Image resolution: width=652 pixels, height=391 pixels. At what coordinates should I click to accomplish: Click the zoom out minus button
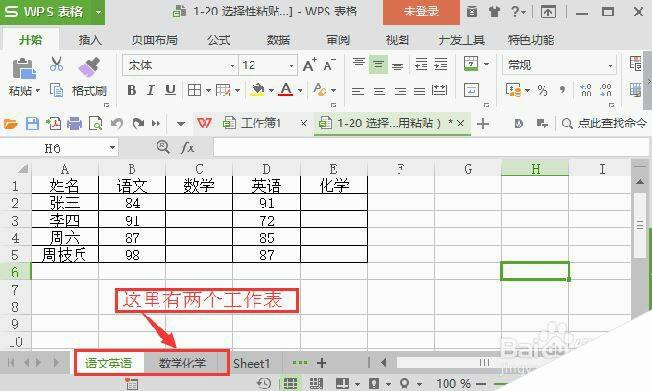(x=481, y=384)
